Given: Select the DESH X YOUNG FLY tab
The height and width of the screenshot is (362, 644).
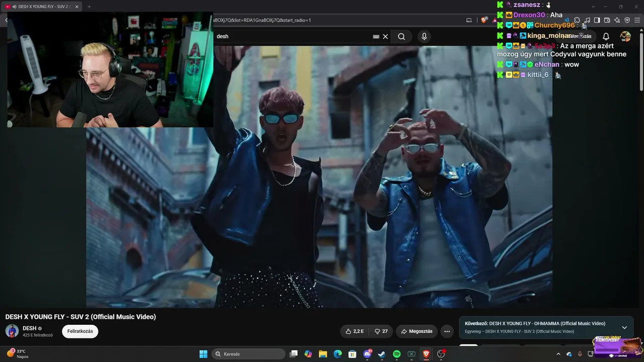Looking at the screenshot, I should [x=42, y=7].
